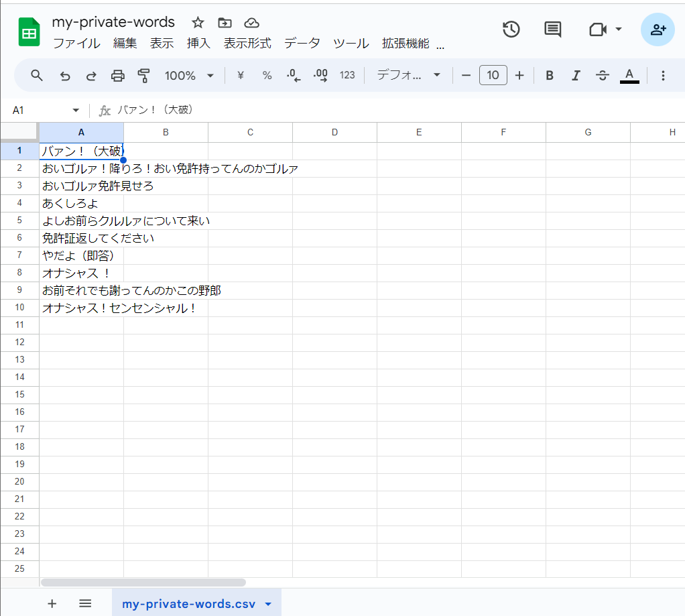Star the my-private-words spreadsheet

(198, 22)
